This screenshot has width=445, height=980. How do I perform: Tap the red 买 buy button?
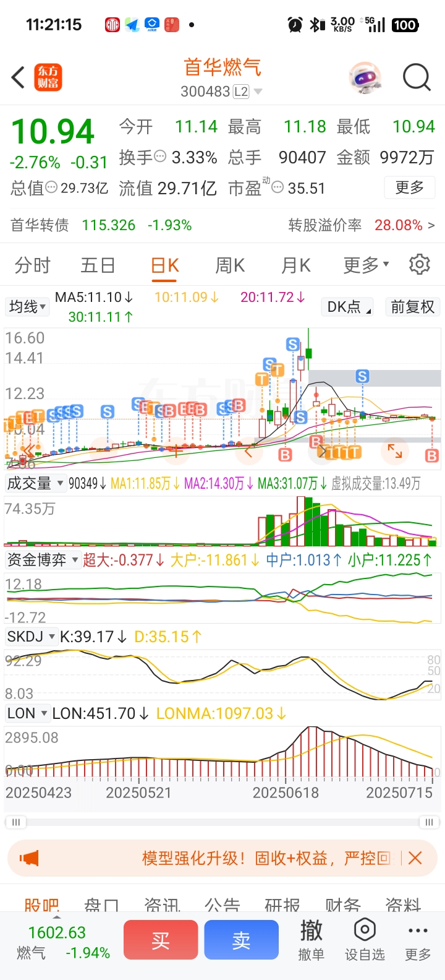click(161, 940)
